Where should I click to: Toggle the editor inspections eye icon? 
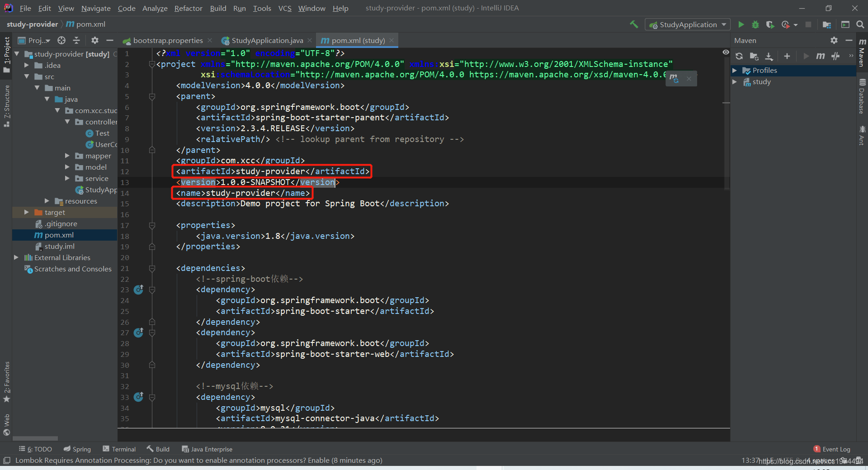[726, 52]
